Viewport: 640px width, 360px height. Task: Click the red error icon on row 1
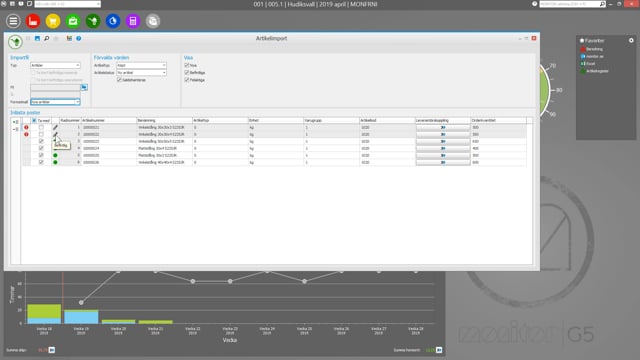[x=26, y=127]
